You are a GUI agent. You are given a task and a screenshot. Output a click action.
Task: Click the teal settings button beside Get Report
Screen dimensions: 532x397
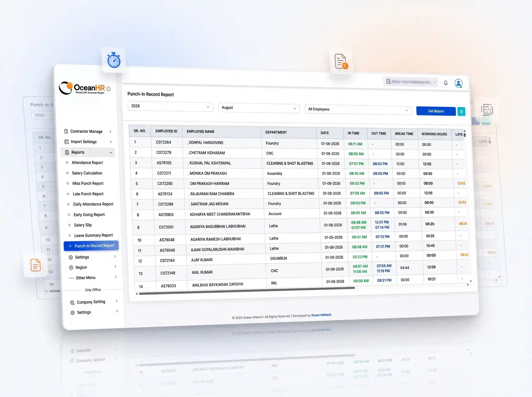pyautogui.click(x=461, y=111)
